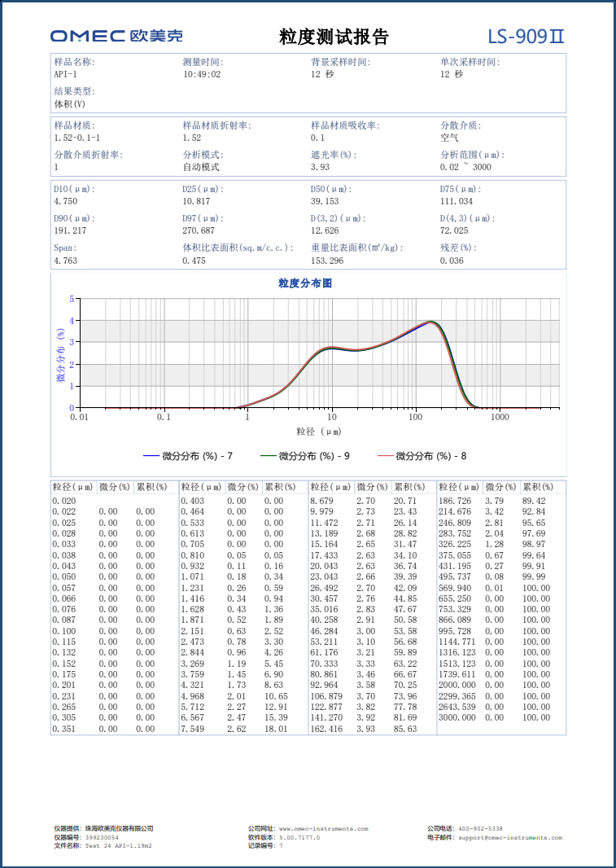Click the OMEC 欧美克 logo
The width and height of the screenshot is (616, 868).
point(116,36)
